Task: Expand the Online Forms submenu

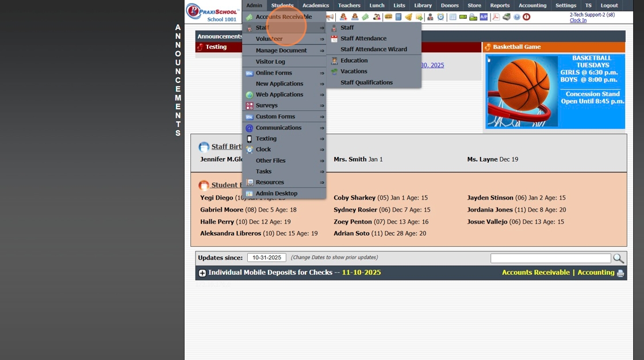Action: coord(284,72)
